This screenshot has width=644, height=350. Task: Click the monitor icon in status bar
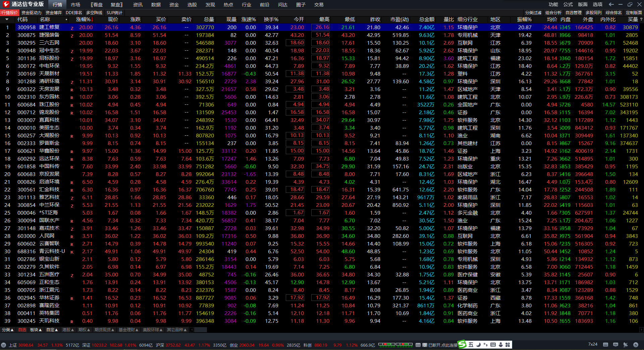[615, 345]
